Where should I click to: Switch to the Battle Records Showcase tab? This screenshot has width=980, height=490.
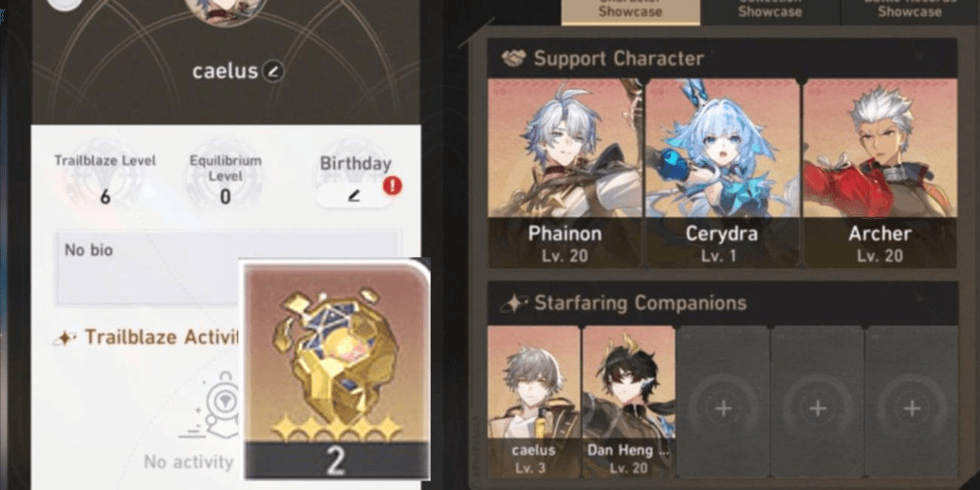click(x=910, y=11)
